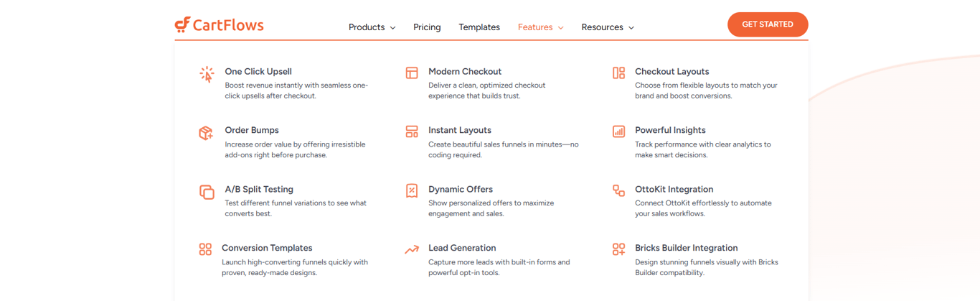Go to Templates in the navigation
This screenshot has height=301, width=980.
pyautogui.click(x=479, y=27)
